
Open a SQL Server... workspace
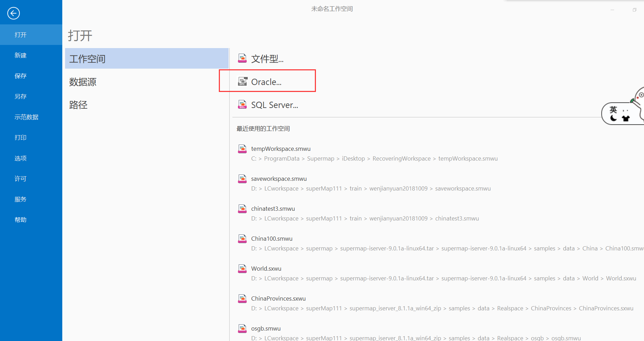(275, 105)
